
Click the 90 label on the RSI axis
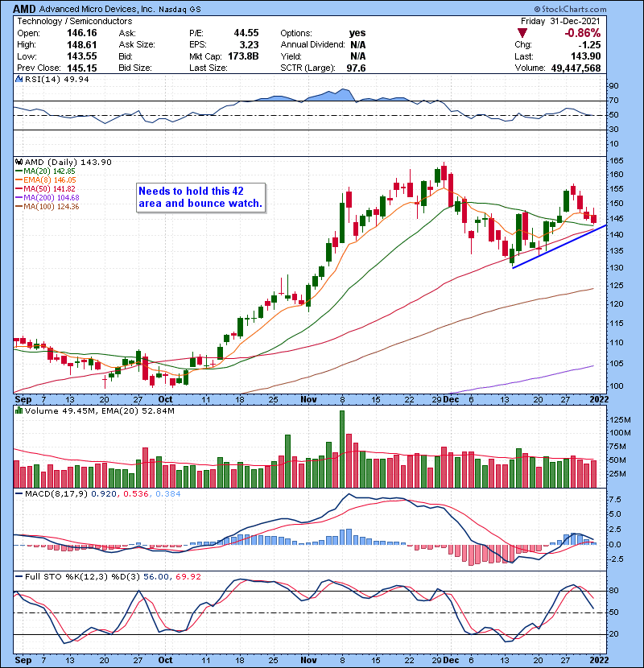[614, 86]
